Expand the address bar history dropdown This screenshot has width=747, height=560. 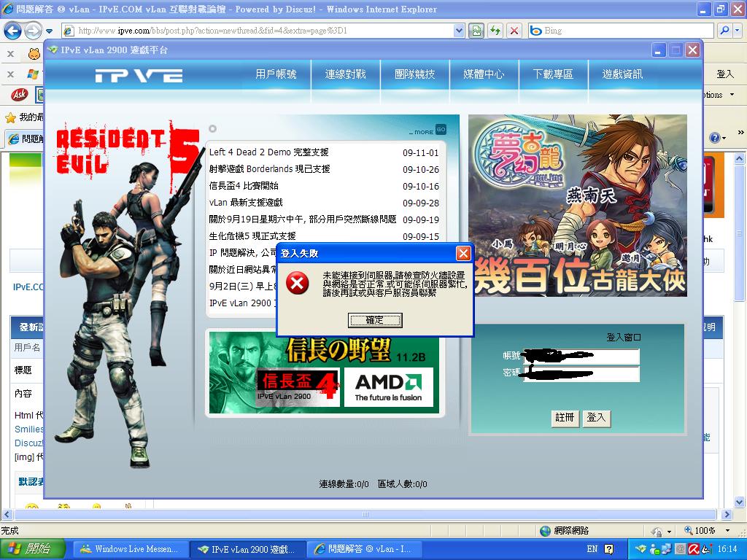(459, 31)
